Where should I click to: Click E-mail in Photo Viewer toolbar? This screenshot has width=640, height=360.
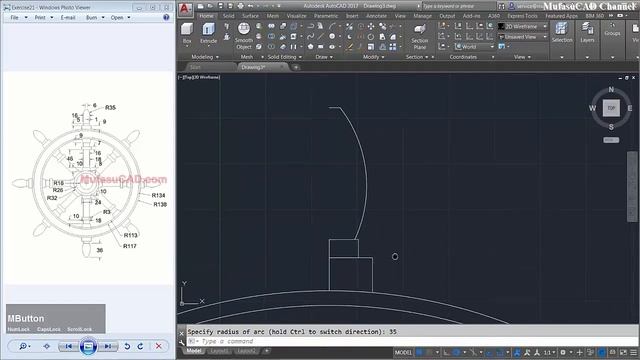pyautogui.click(x=68, y=18)
